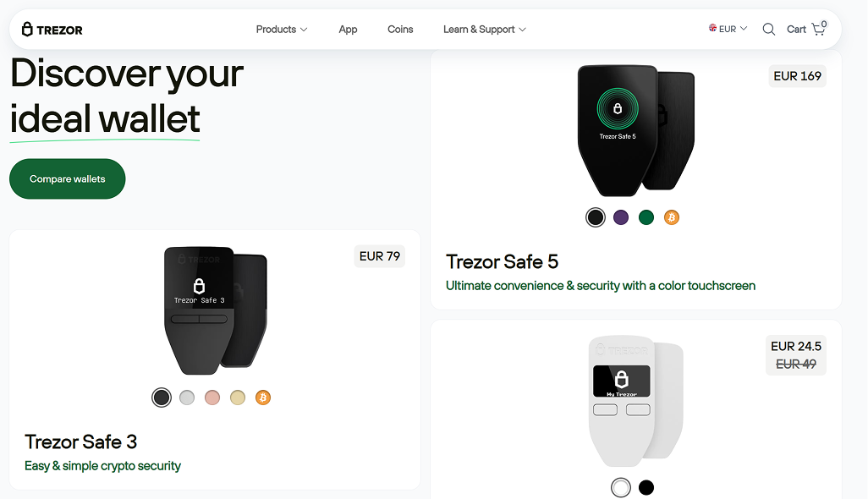Pick the green swatch for Safe 5
Viewport: 868px width, 499px height.
click(646, 217)
